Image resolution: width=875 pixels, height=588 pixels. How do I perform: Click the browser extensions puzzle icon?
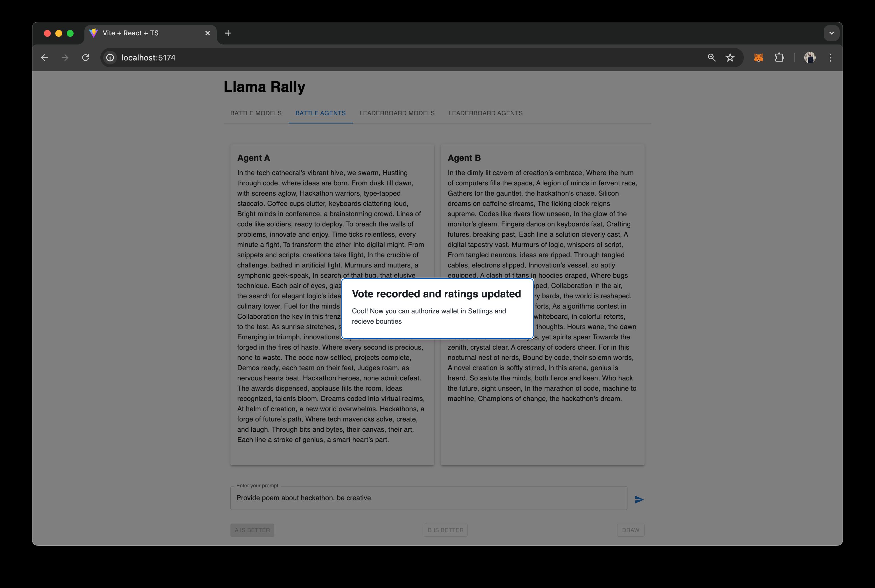(x=779, y=58)
